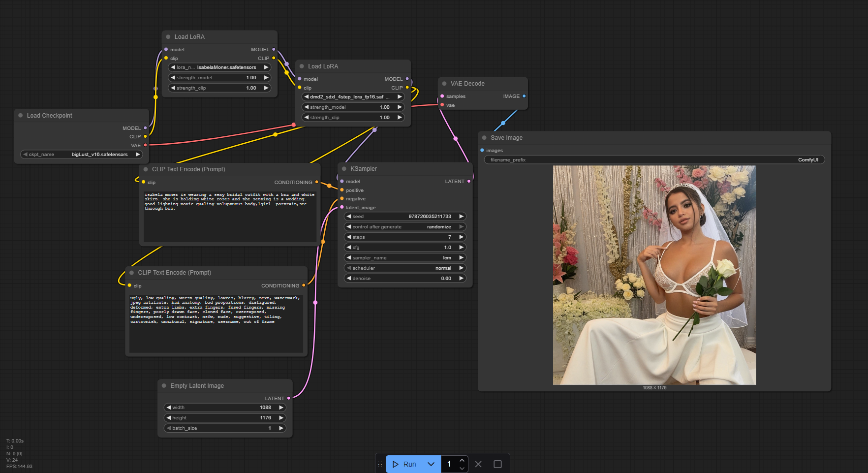Decrease cfg with left arrow

[x=348, y=248]
